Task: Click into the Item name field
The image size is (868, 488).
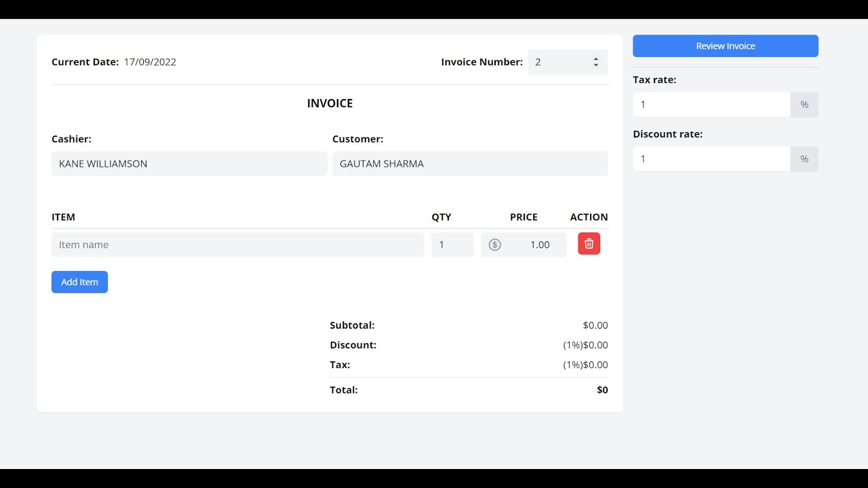Action: point(237,245)
